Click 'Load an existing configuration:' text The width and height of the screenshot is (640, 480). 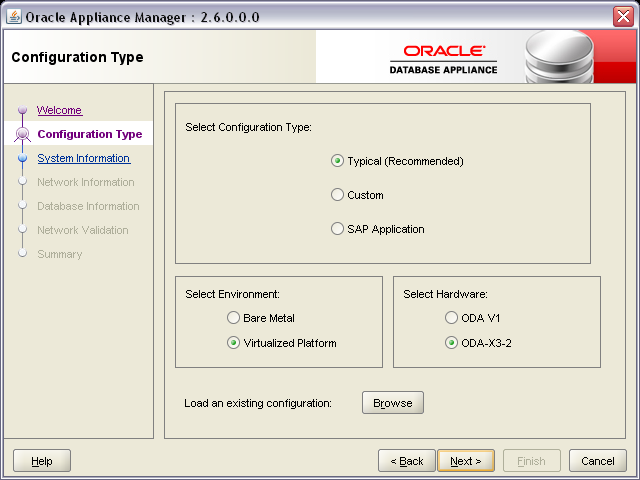258,403
